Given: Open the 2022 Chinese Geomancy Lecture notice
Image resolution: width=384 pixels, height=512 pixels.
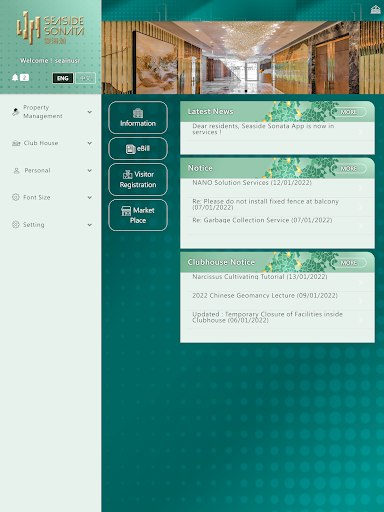Looking at the screenshot, I should 277,301.
